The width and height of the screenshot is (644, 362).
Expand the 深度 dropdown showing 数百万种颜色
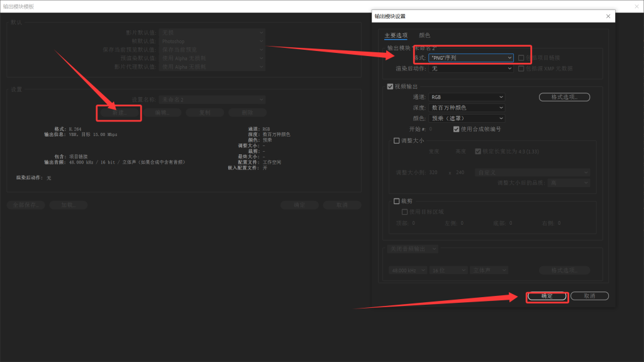(x=466, y=108)
